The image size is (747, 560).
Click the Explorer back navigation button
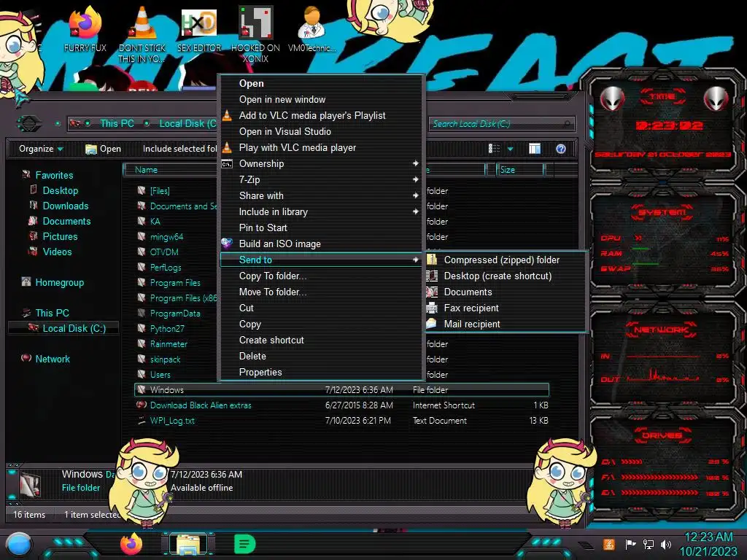coord(29,124)
